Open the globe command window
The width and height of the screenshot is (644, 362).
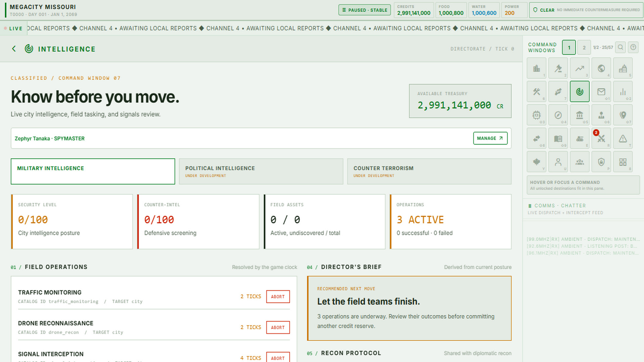click(x=601, y=68)
